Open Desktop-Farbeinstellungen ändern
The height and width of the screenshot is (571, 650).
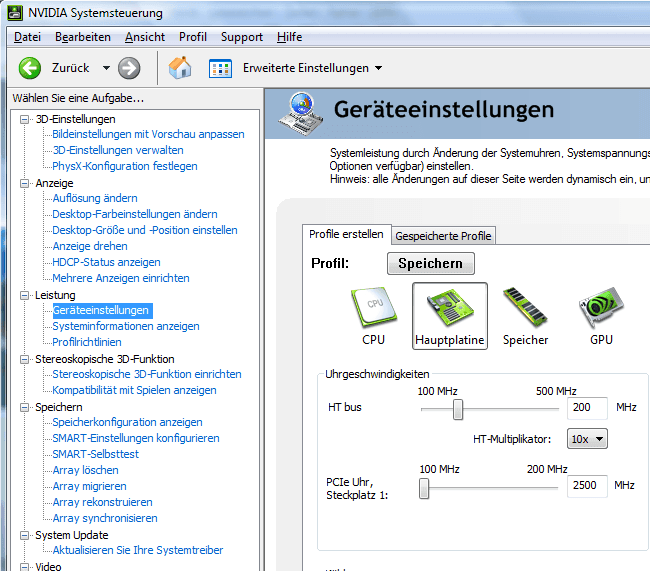[135, 214]
